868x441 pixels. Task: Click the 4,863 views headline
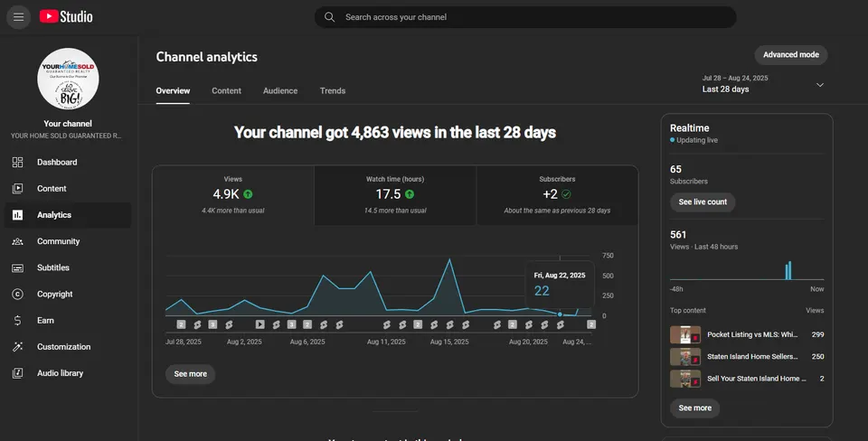(x=395, y=133)
